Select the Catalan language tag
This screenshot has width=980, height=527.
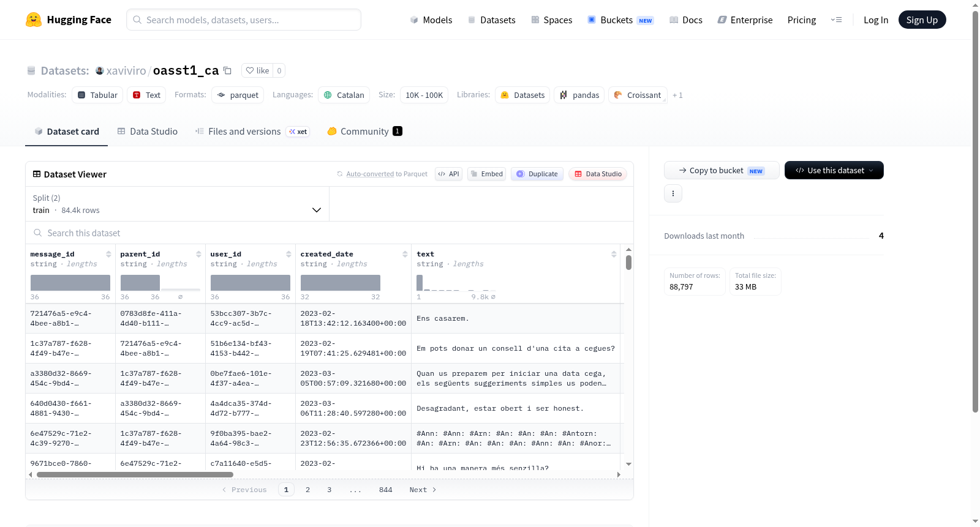tap(344, 95)
